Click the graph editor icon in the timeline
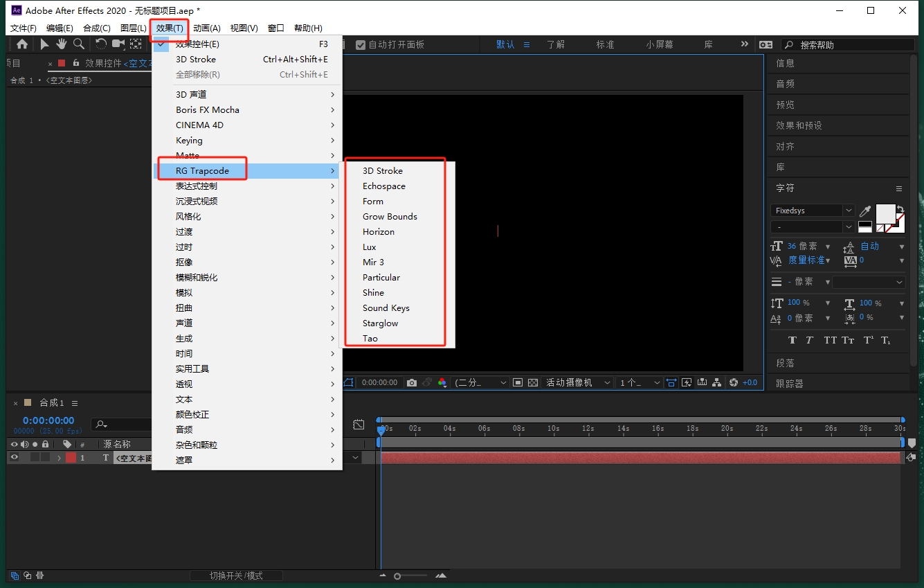924x588 pixels. coord(359,424)
